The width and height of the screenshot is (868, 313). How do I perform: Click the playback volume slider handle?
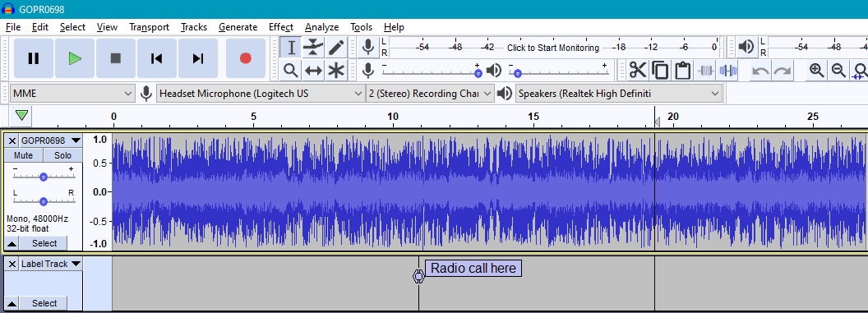[x=517, y=74]
